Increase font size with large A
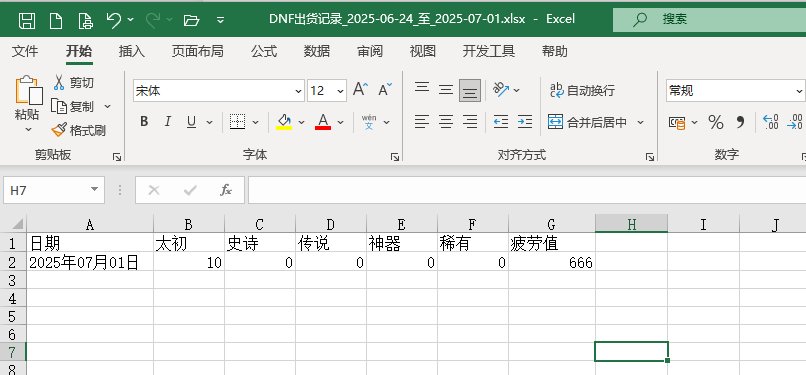Image resolution: width=806 pixels, height=375 pixels. coord(360,90)
